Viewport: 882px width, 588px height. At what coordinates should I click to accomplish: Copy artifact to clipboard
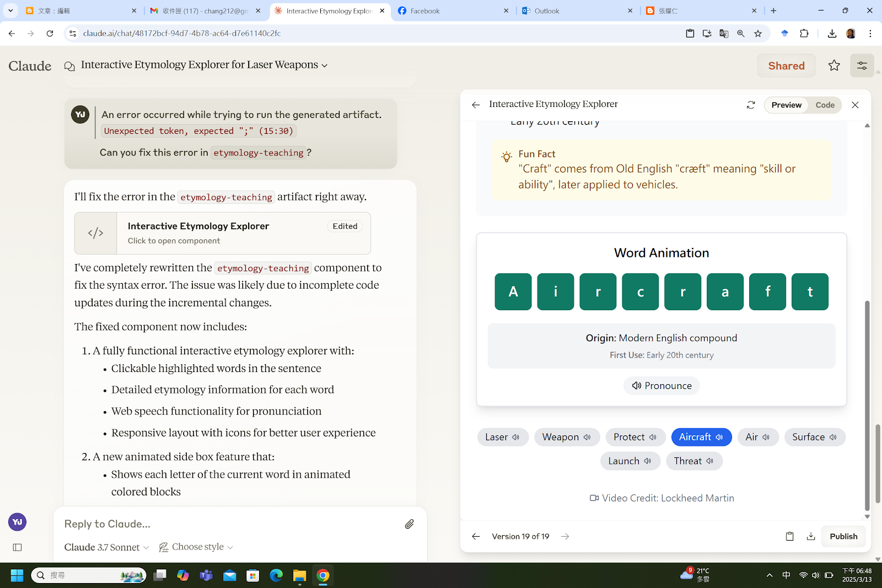coord(789,536)
